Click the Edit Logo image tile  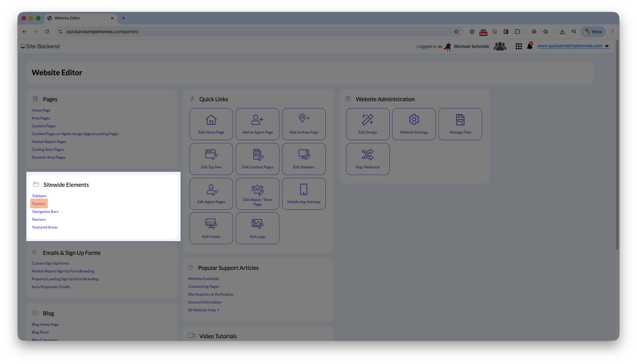(x=257, y=228)
